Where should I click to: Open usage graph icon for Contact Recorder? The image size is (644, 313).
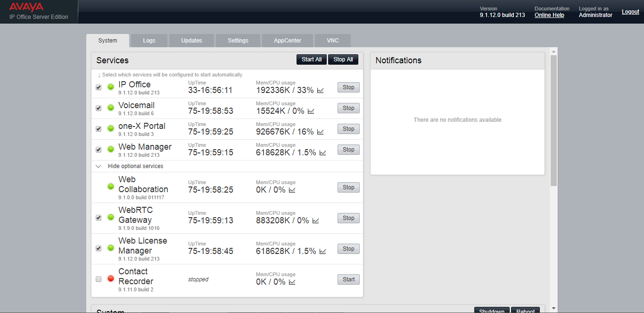(x=292, y=282)
